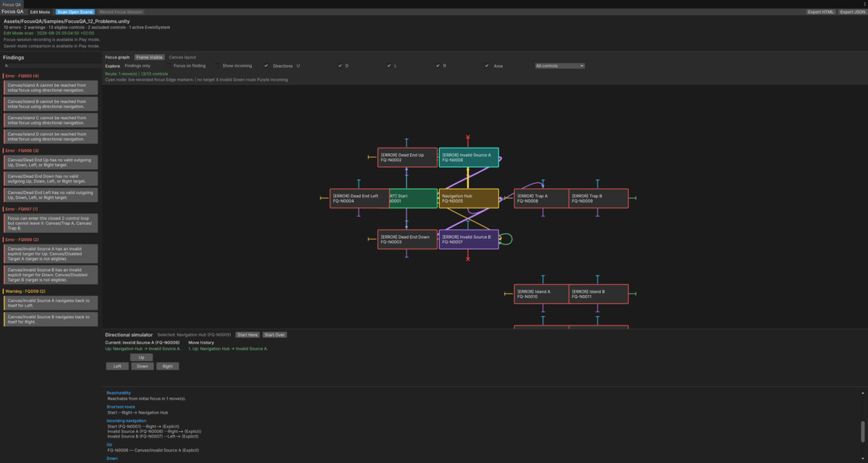Switch to the Canvas layout view
The width and height of the screenshot is (868, 463).
pos(182,56)
